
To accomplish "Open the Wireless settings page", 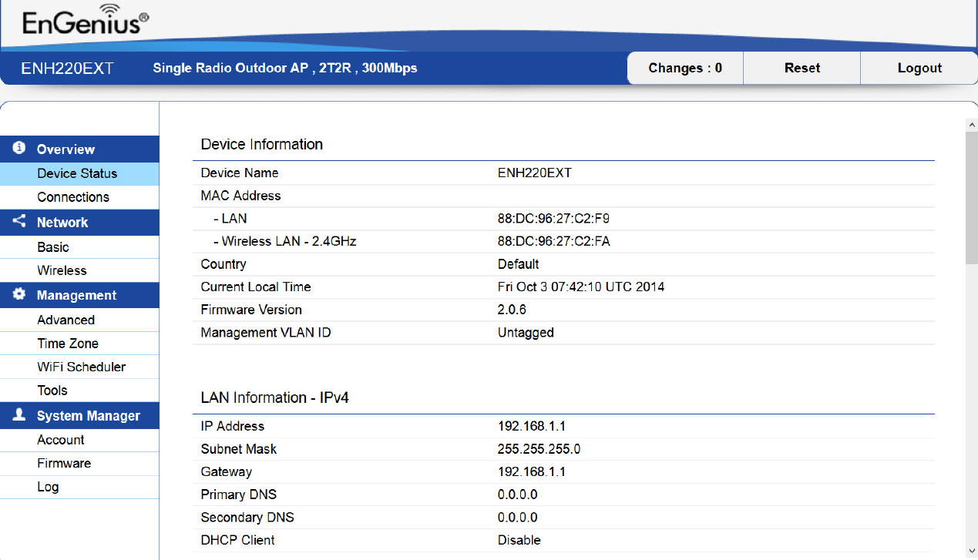I will click(79, 270).
